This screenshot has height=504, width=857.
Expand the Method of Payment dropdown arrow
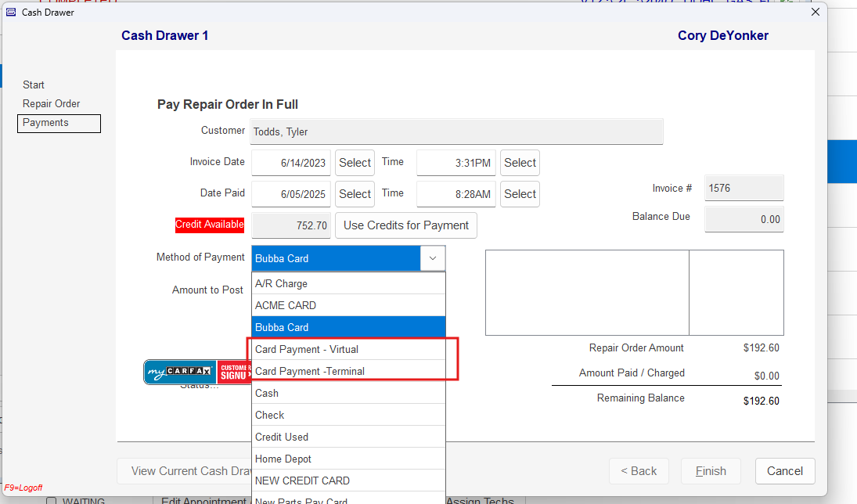point(433,258)
